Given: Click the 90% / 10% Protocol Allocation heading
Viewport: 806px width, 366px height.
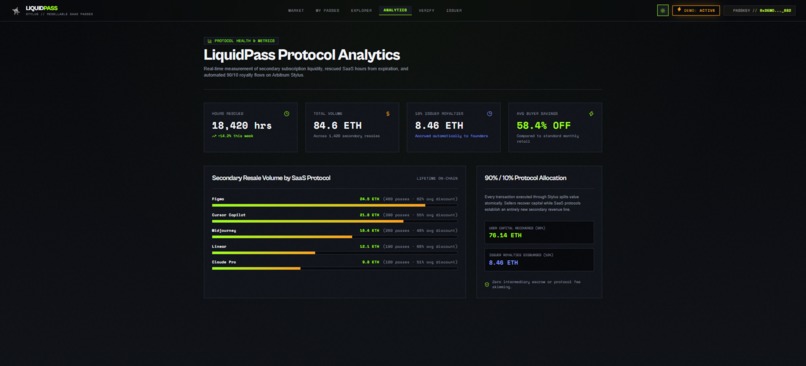Looking at the screenshot, I should pos(525,178).
